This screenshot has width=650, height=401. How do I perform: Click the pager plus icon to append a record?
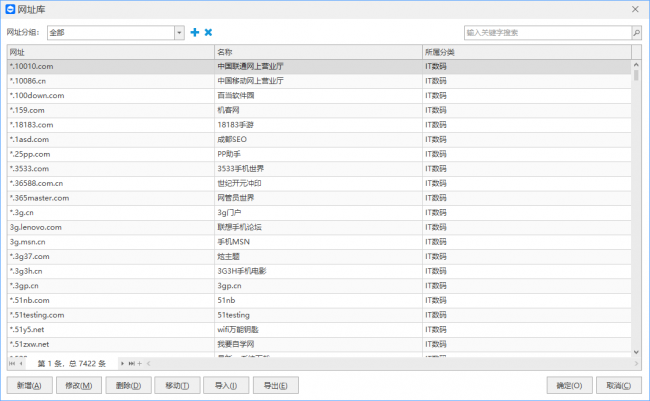point(139,364)
